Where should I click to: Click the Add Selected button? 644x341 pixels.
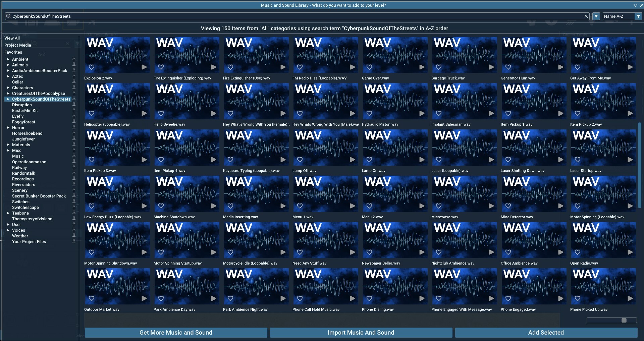pos(546,333)
